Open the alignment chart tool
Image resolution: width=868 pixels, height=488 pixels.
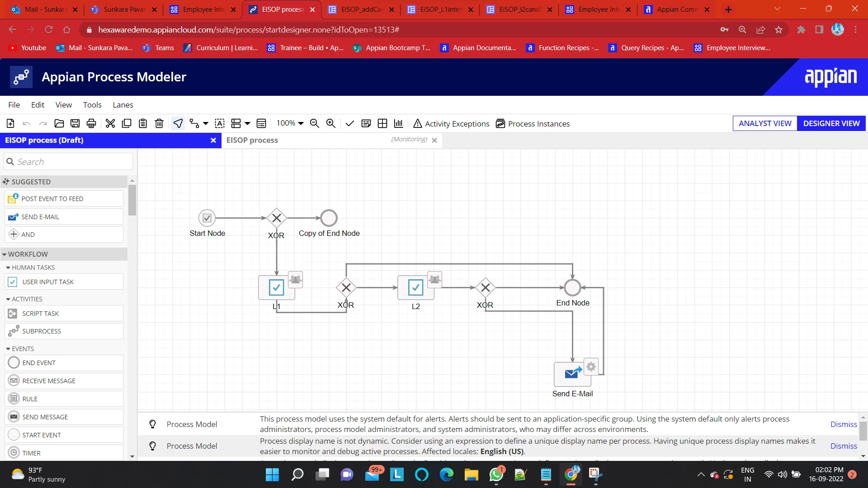[x=399, y=123]
